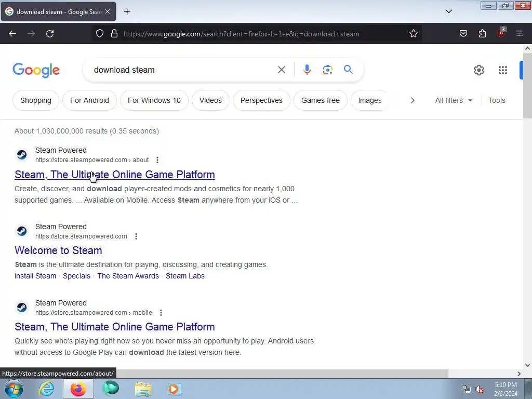532x399 pixels.
Task: Start a search by voice
Action: (x=307, y=70)
